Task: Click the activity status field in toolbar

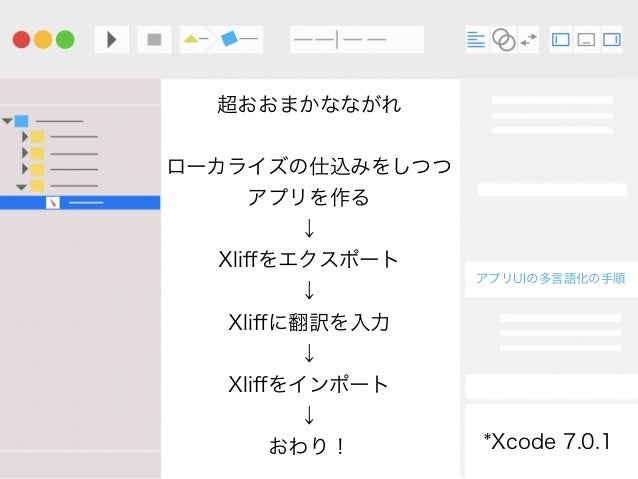Action: (x=357, y=39)
